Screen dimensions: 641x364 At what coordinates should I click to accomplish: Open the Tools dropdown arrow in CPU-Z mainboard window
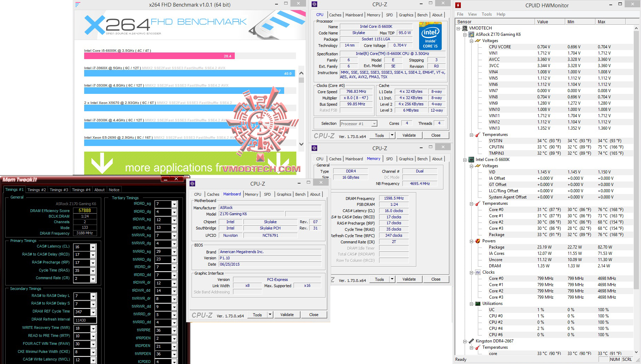pos(270,315)
